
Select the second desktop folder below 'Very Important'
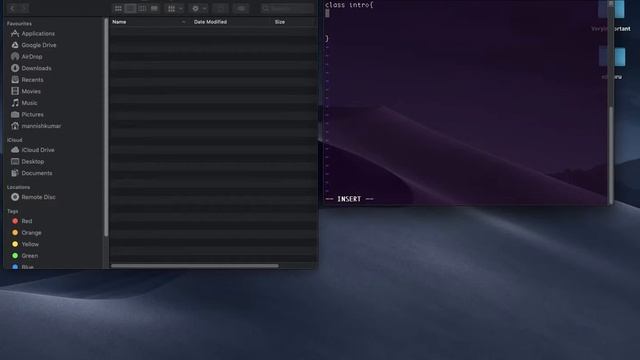(612, 63)
